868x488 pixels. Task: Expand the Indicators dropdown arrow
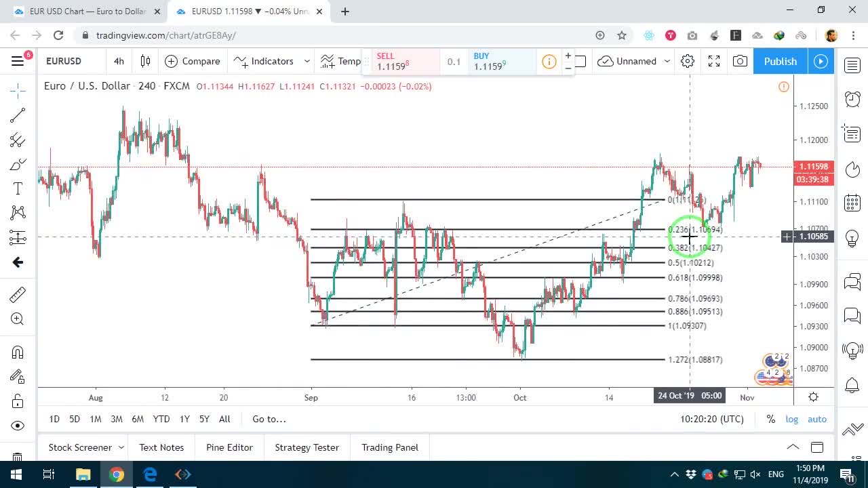pyautogui.click(x=307, y=61)
